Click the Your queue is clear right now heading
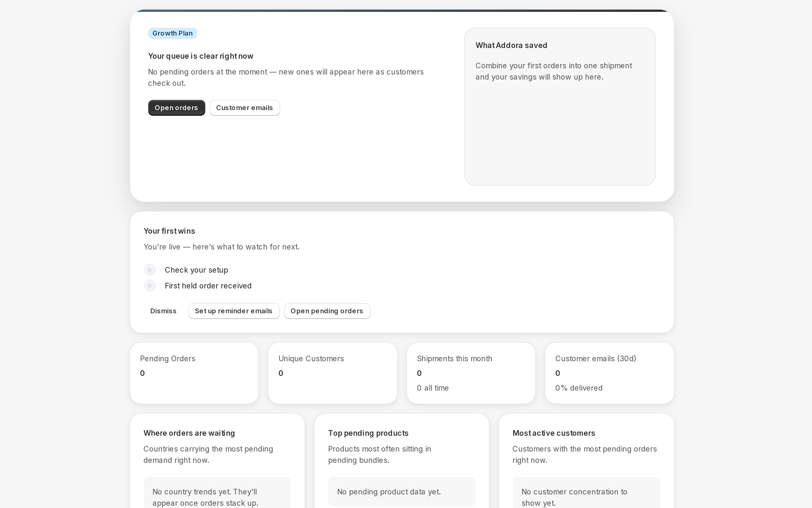Viewport: 812px width, 508px height. 201,56
